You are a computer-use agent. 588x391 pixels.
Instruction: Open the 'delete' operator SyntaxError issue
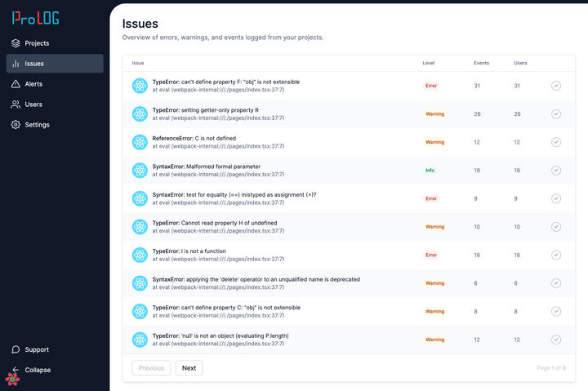coord(256,279)
